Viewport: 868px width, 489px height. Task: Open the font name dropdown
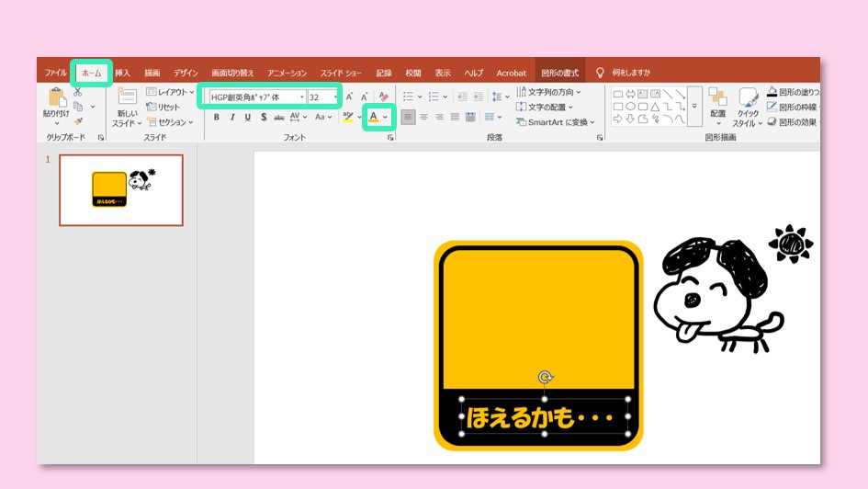pyautogui.click(x=301, y=97)
